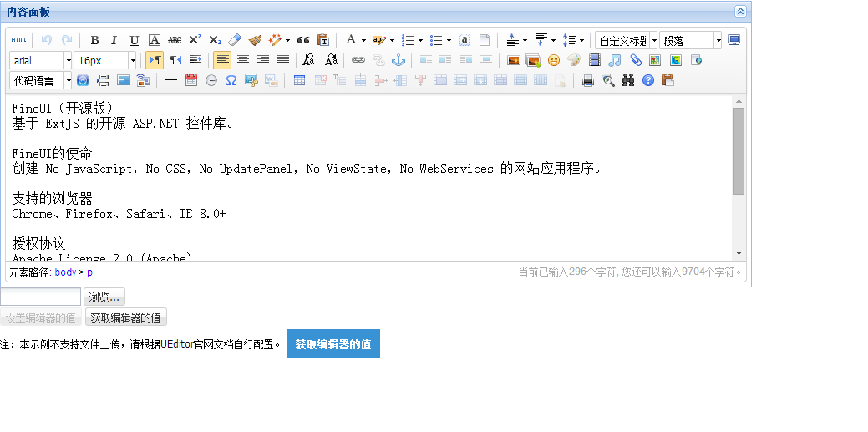Viewport: 868px width, 432px height.
Task: Open the emoticon picker
Action: (554, 60)
